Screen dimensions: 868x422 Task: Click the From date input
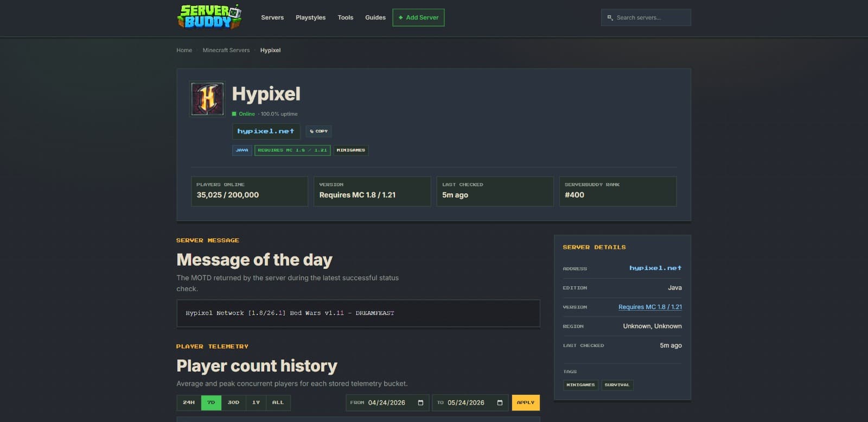[x=387, y=402]
